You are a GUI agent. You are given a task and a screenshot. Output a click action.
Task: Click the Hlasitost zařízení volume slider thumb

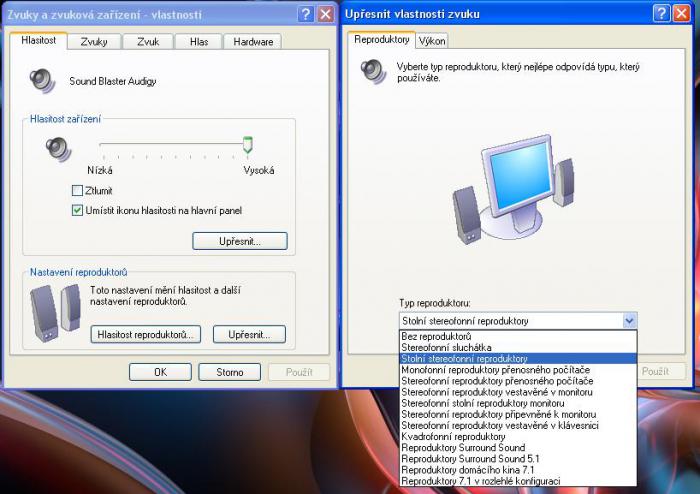click(247, 146)
